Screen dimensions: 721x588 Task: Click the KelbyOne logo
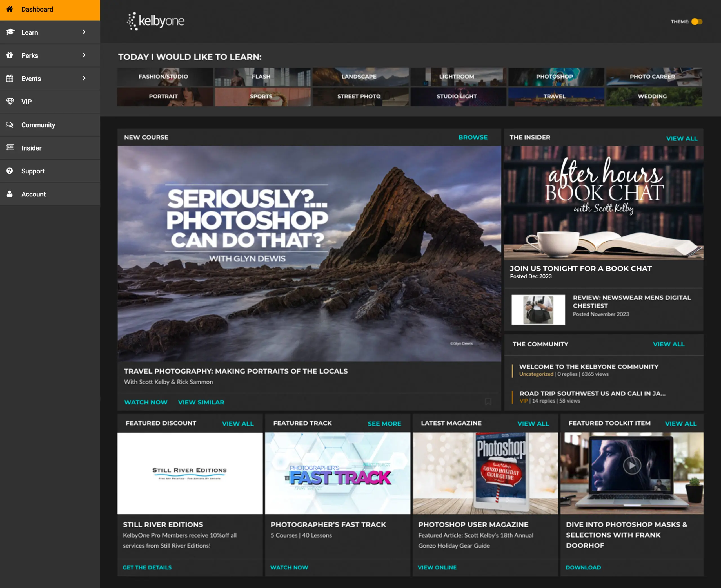(x=155, y=21)
